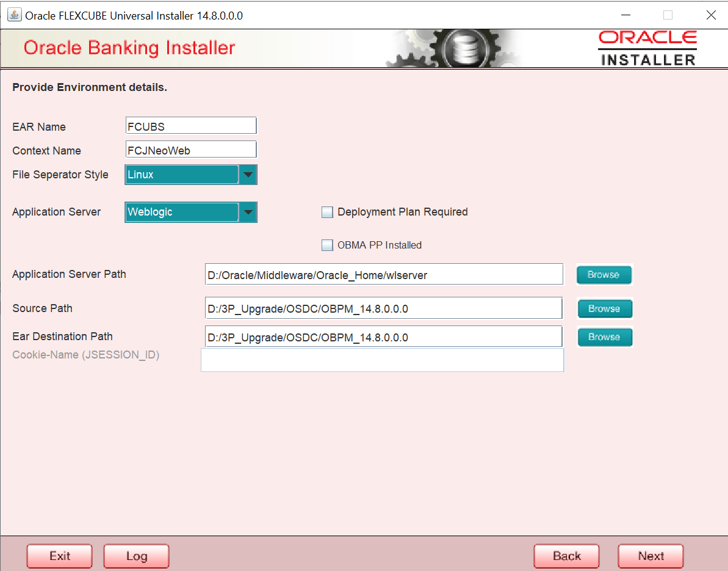Click into the Application Server Path field
This screenshot has height=571, width=728.
384,275
